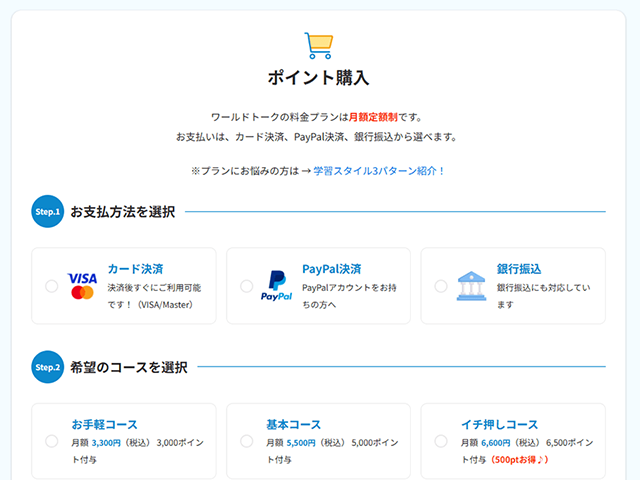The width and height of the screenshot is (640, 480).
Task: Click the ポイント購入 page title
Action: [x=319, y=78]
